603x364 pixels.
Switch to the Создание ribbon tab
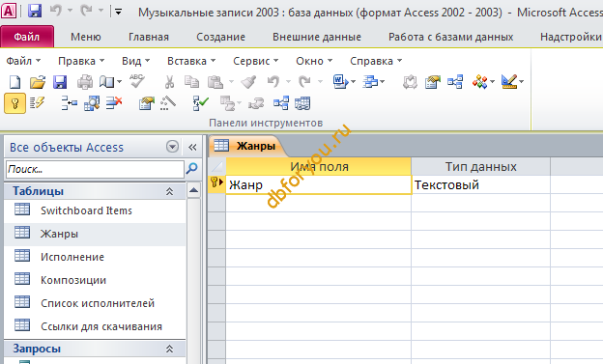click(220, 37)
